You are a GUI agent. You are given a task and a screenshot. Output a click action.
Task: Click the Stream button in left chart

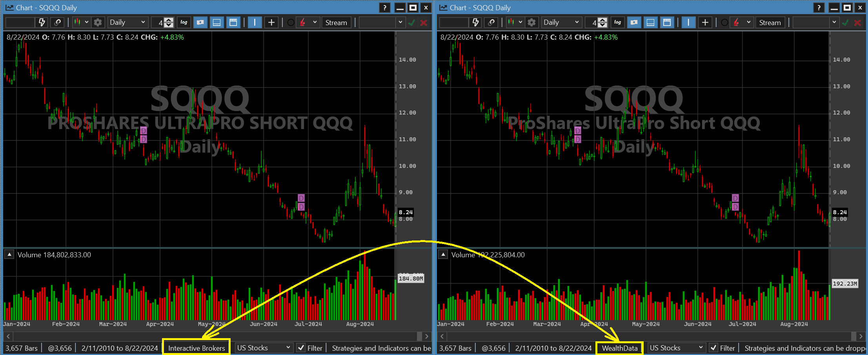pyautogui.click(x=336, y=22)
